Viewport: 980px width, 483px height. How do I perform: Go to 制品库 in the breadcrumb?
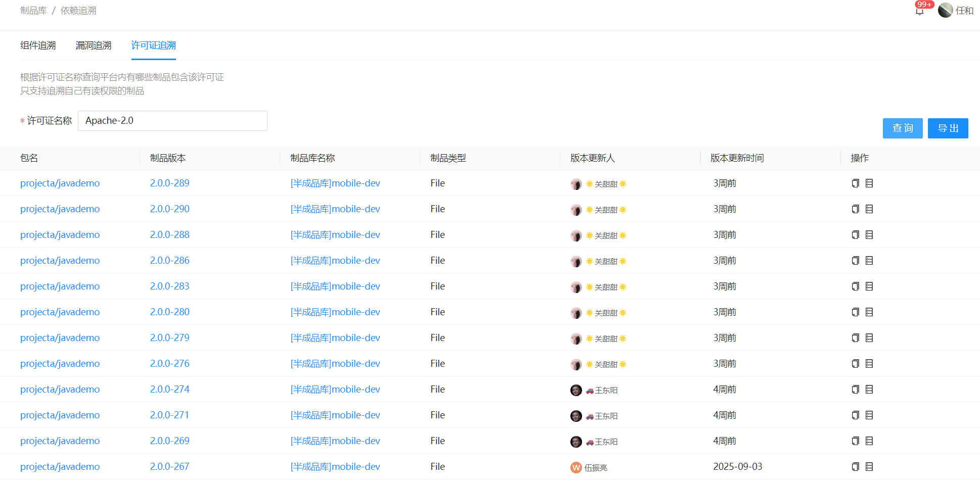click(33, 11)
